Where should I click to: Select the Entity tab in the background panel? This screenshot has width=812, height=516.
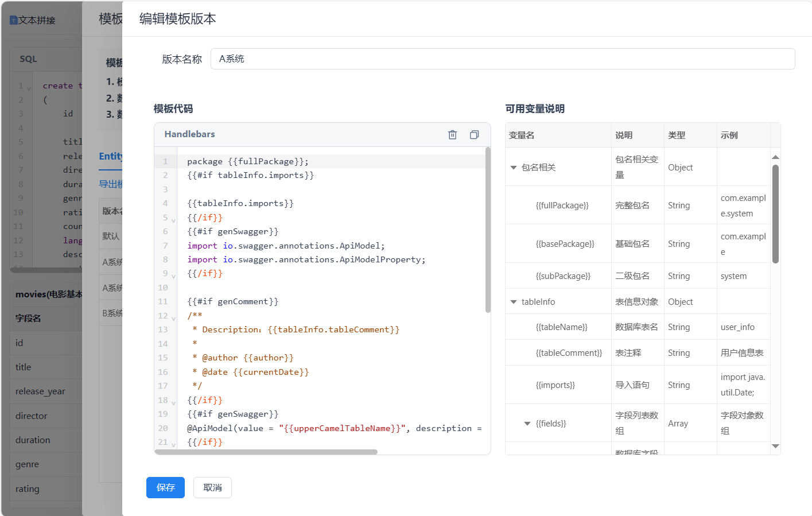point(110,156)
